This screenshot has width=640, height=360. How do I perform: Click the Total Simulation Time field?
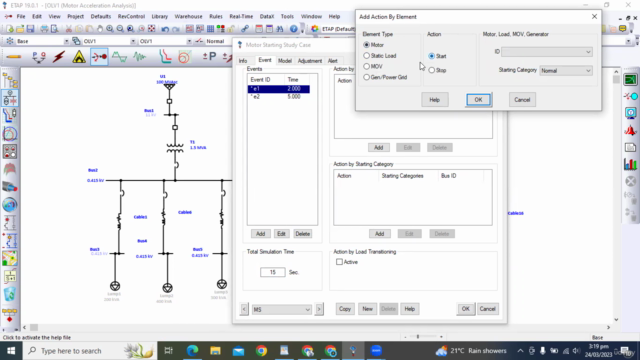[x=273, y=272]
